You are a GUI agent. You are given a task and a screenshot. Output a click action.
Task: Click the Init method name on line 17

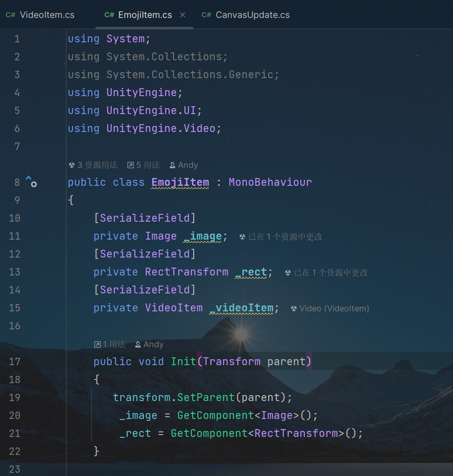183,361
